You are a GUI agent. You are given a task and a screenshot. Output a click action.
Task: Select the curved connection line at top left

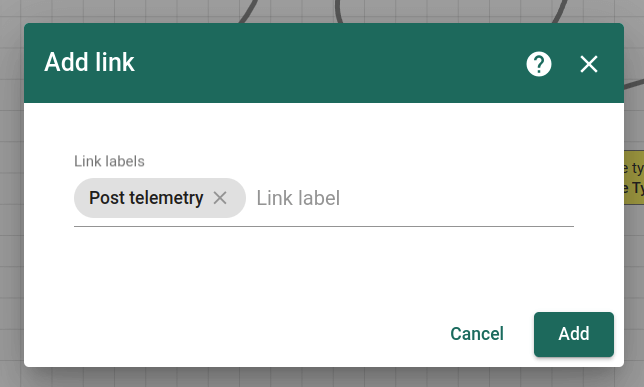[x=248, y=12]
